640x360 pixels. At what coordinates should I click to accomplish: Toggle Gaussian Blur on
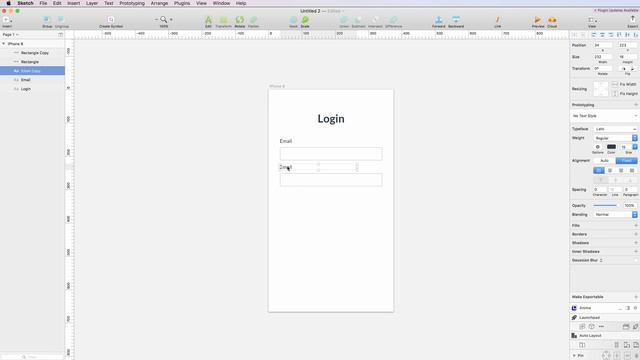(636, 260)
